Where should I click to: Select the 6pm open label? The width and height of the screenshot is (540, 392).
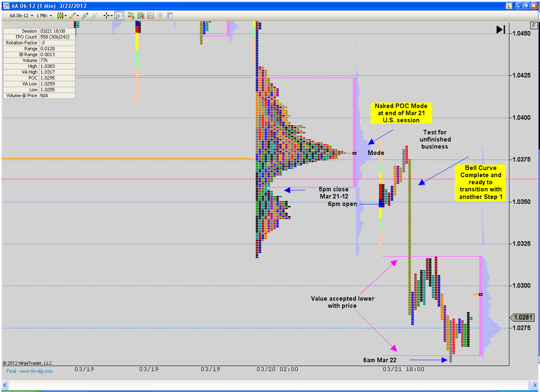pos(343,204)
